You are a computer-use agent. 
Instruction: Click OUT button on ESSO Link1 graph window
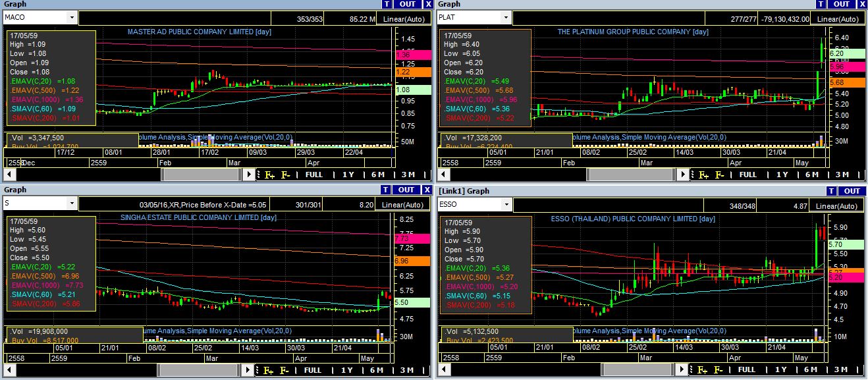click(852, 191)
